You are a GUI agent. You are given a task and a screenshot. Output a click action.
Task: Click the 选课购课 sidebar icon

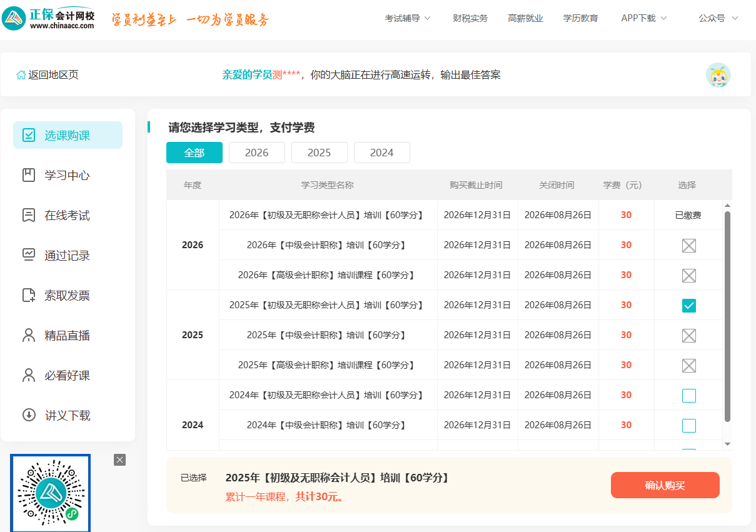click(x=29, y=135)
